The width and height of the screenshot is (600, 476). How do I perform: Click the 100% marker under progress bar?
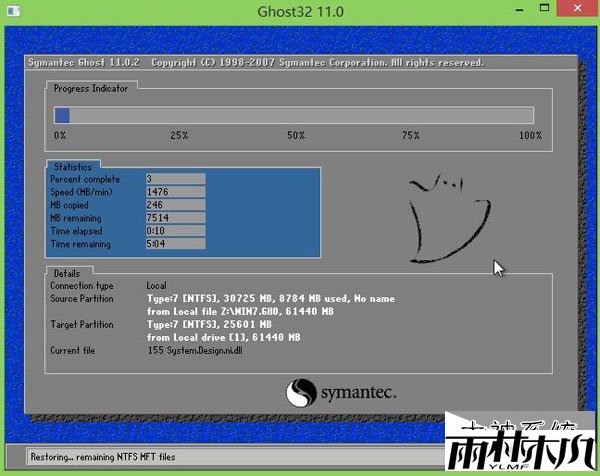pos(530,135)
